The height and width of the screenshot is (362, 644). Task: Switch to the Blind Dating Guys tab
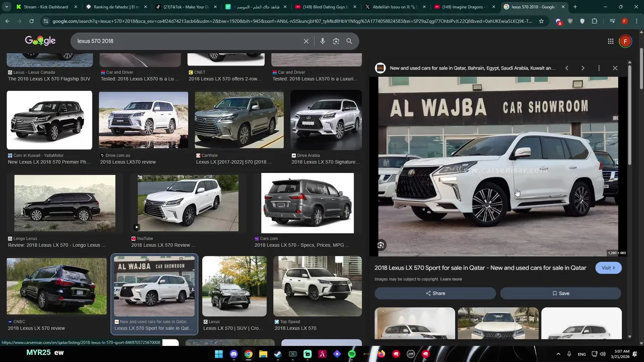click(325, 7)
